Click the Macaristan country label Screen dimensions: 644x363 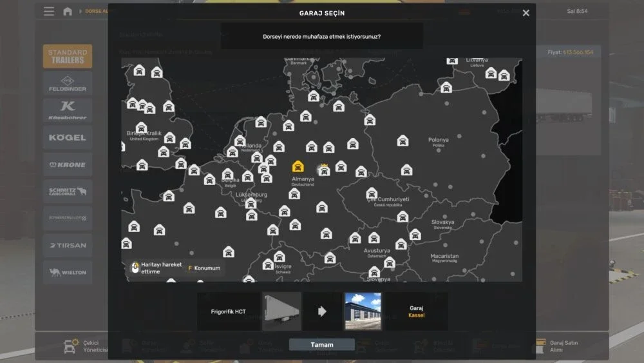click(x=444, y=257)
